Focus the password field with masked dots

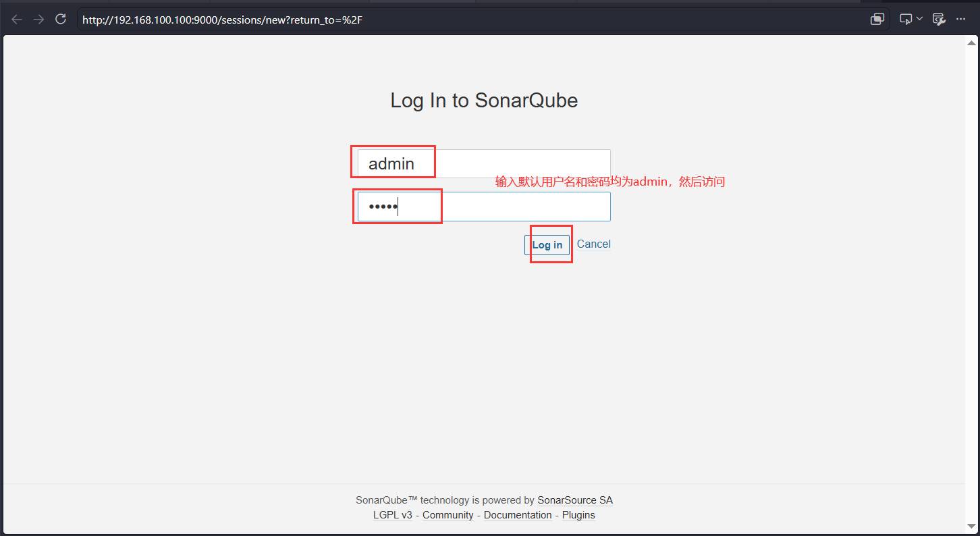pyautogui.click(x=484, y=207)
